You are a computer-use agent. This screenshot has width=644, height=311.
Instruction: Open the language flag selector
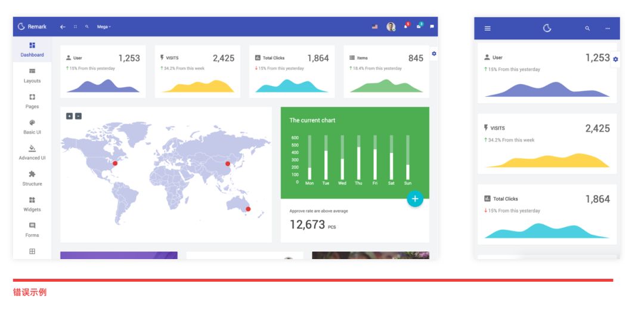coord(374,27)
